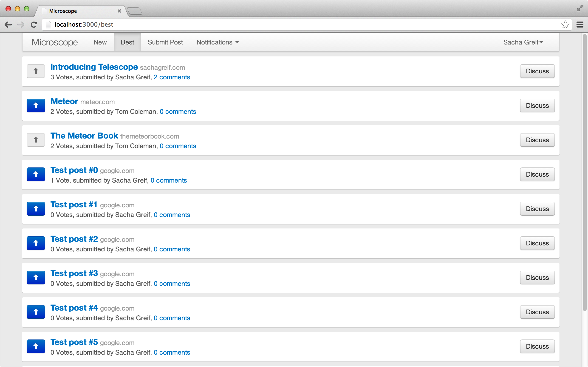Upvote Test post #0
The height and width of the screenshot is (367, 588).
click(36, 174)
